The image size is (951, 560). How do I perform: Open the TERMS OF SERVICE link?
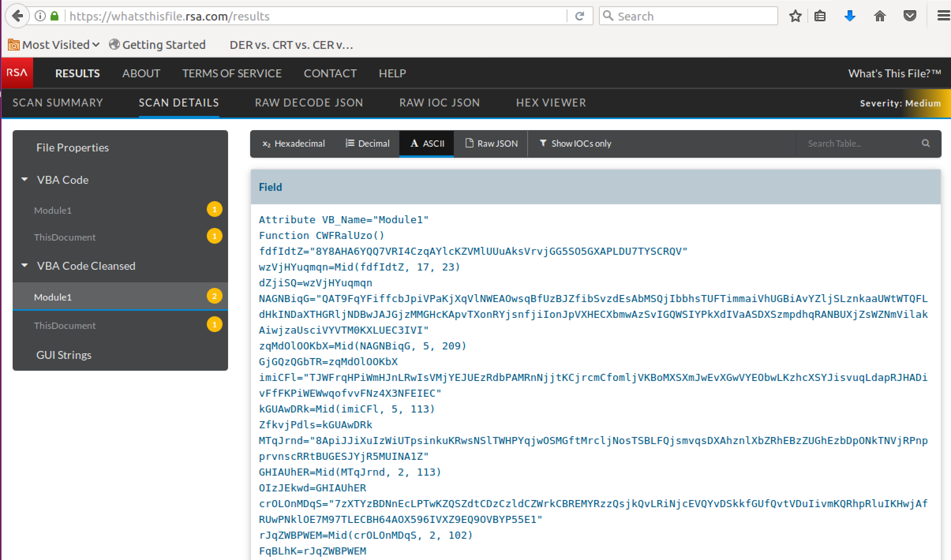point(232,73)
